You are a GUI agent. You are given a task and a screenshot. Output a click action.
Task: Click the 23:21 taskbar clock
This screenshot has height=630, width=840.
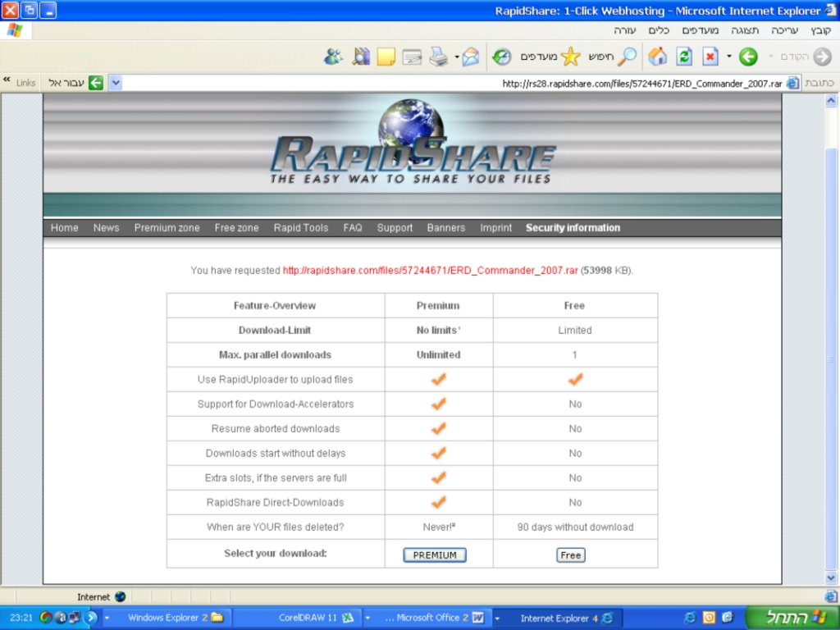click(x=21, y=618)
